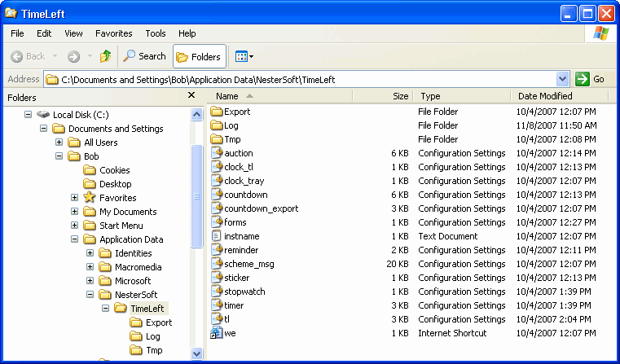Collapse the Application Data node
The height and width of the screenshot is (364, 620).
(x=74, y=239)
